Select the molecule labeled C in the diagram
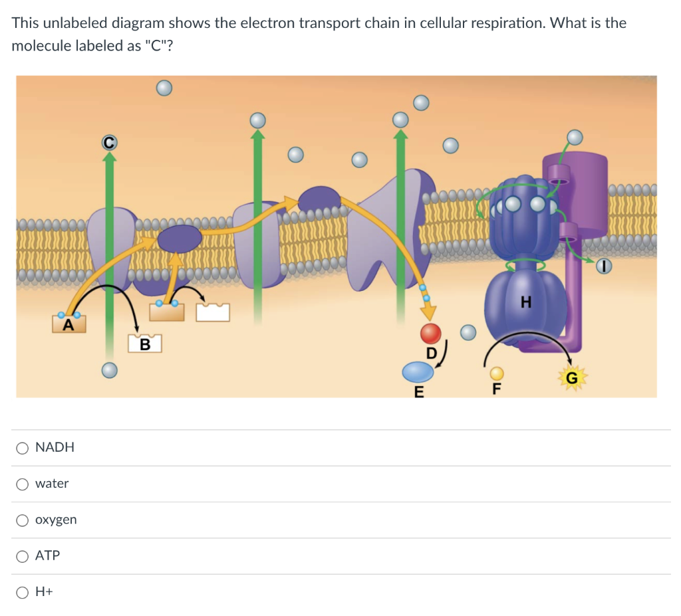The height and width of the screenshot is (616, 681). [x=108, y=142]
